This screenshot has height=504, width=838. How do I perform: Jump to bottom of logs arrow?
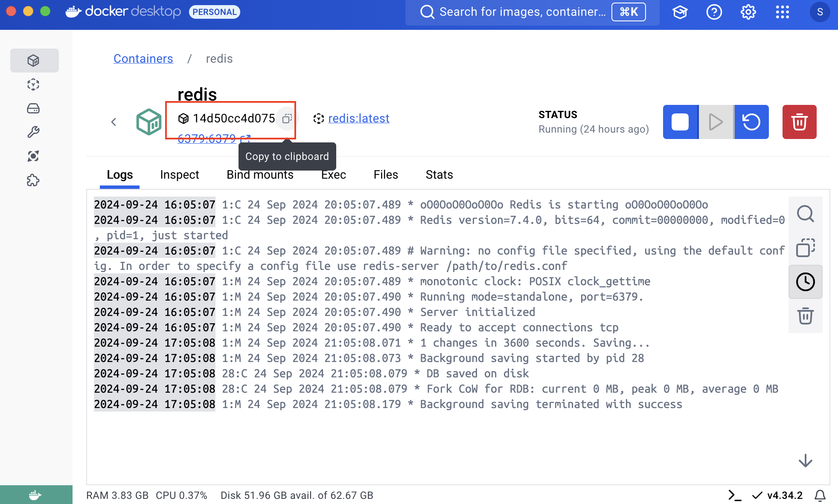coord(805,461)
